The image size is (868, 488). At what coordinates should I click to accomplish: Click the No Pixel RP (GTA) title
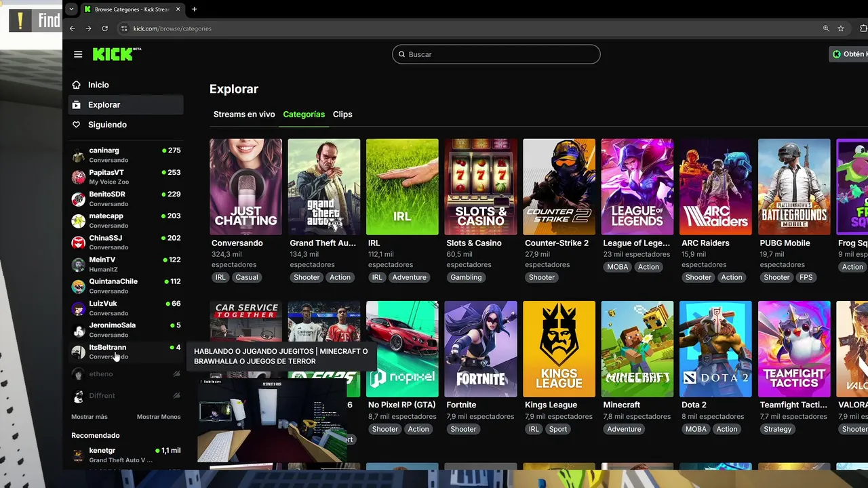(401, 405)
